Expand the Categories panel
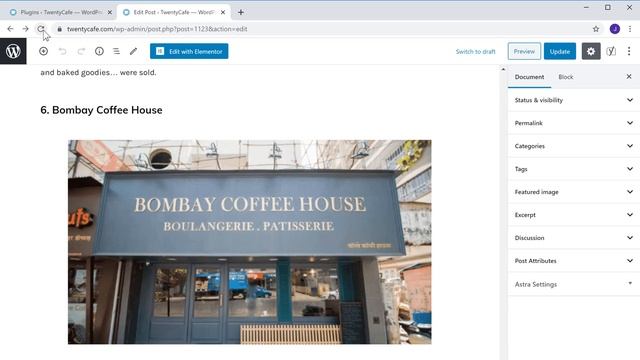Image resolution: width=640 pixels, height=360 pixels. click(x=573, y=146)
